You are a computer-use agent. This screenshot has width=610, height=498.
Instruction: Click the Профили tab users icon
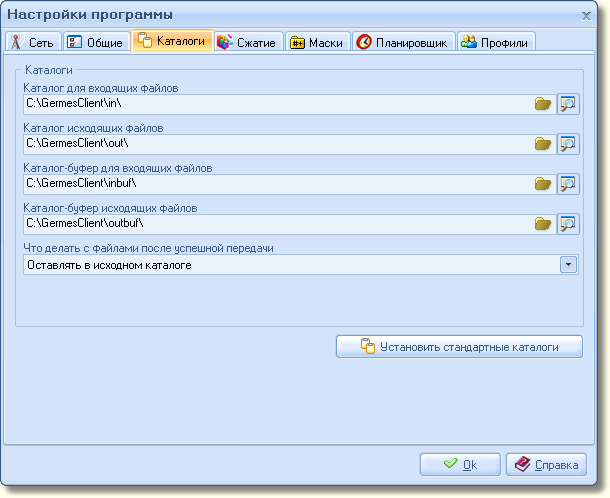pos(468,42)
